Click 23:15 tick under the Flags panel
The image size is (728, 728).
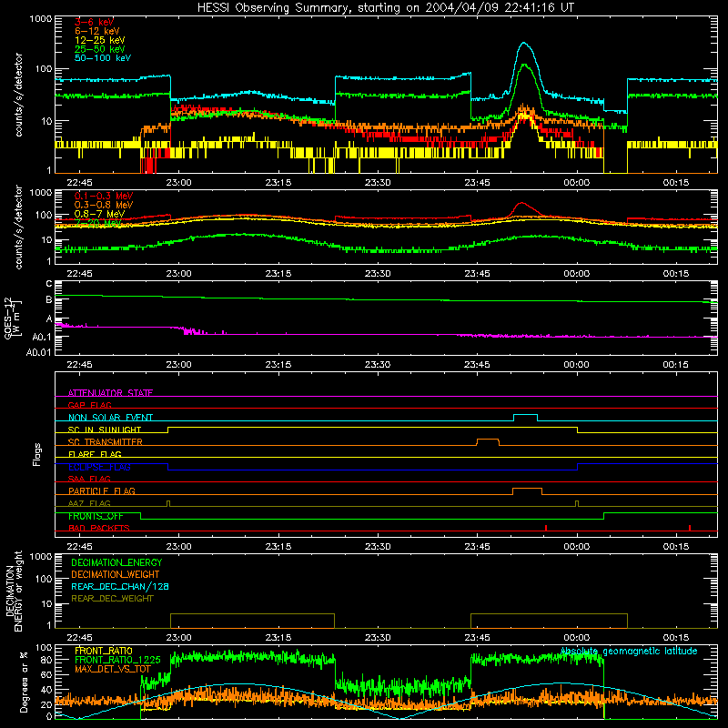[x=278, y=547]
